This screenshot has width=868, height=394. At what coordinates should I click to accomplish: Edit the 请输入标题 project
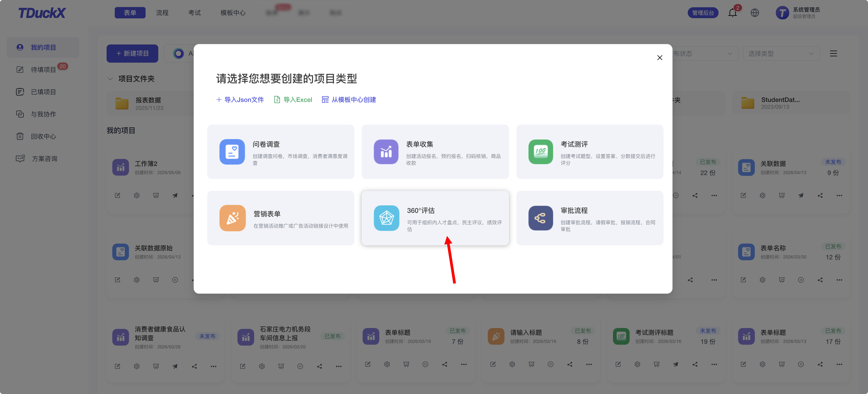[x=493, y=364]
